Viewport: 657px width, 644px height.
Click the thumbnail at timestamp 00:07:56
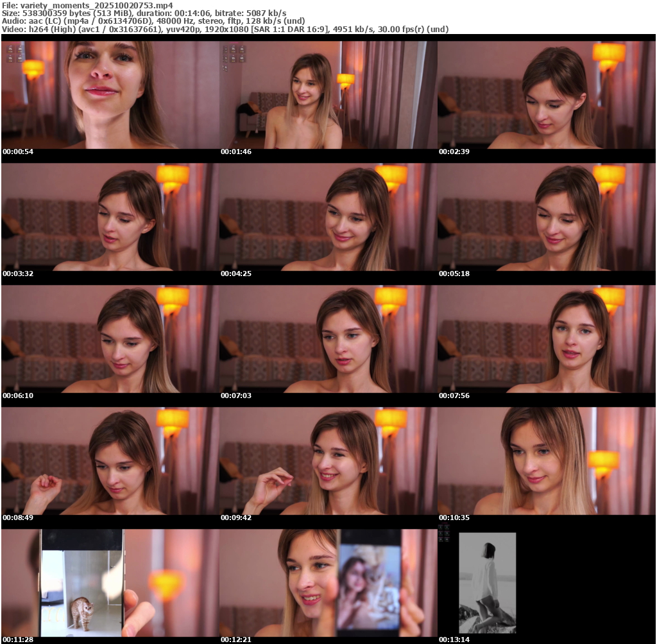coord(546,339)
